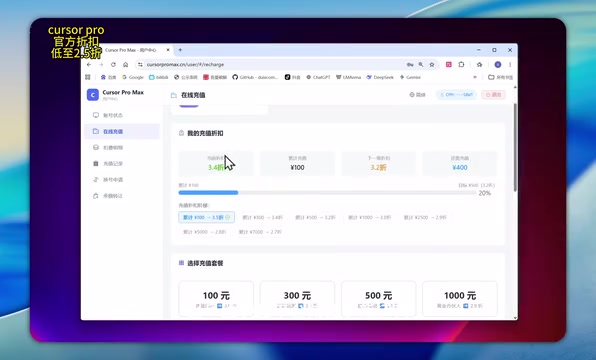Click the ¥300 → 3.4折 tier chip
Screen dimensions: 596x360
click(x=263, y=217)
